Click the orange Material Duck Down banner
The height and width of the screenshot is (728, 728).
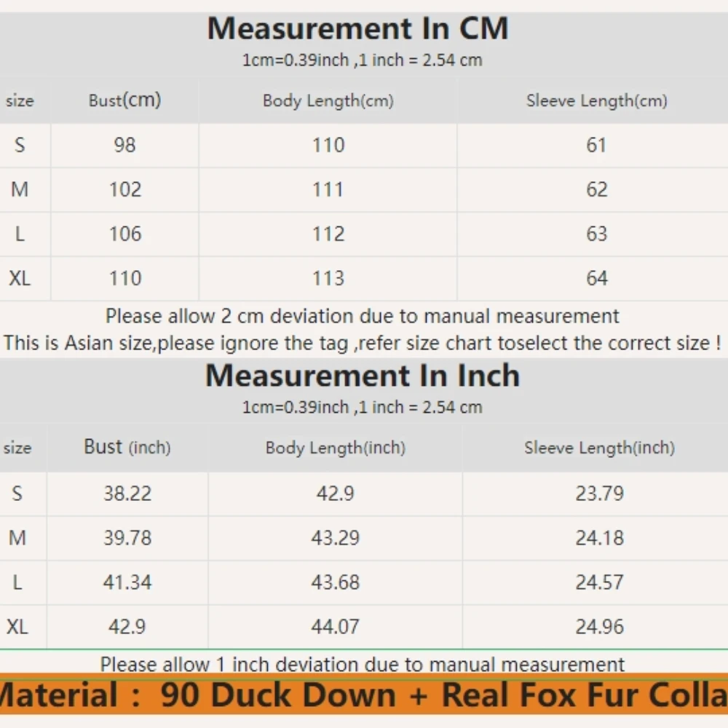click(364, 694)
